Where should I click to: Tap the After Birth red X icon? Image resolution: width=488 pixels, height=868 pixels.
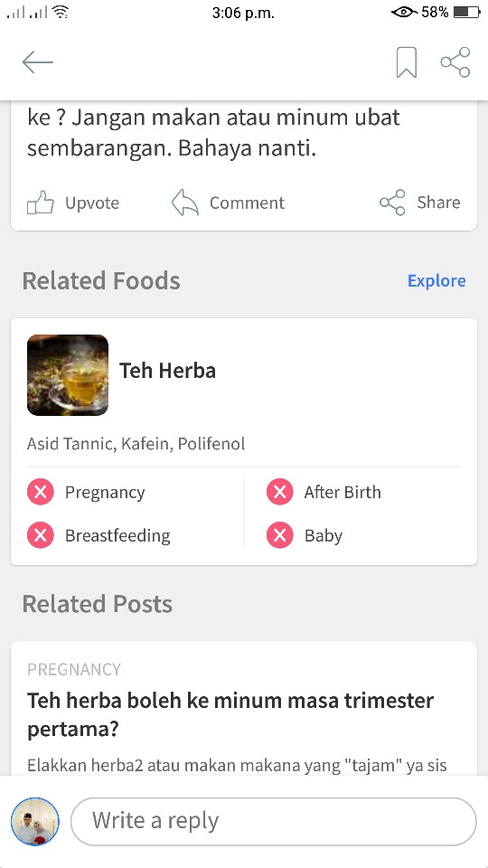279,492
